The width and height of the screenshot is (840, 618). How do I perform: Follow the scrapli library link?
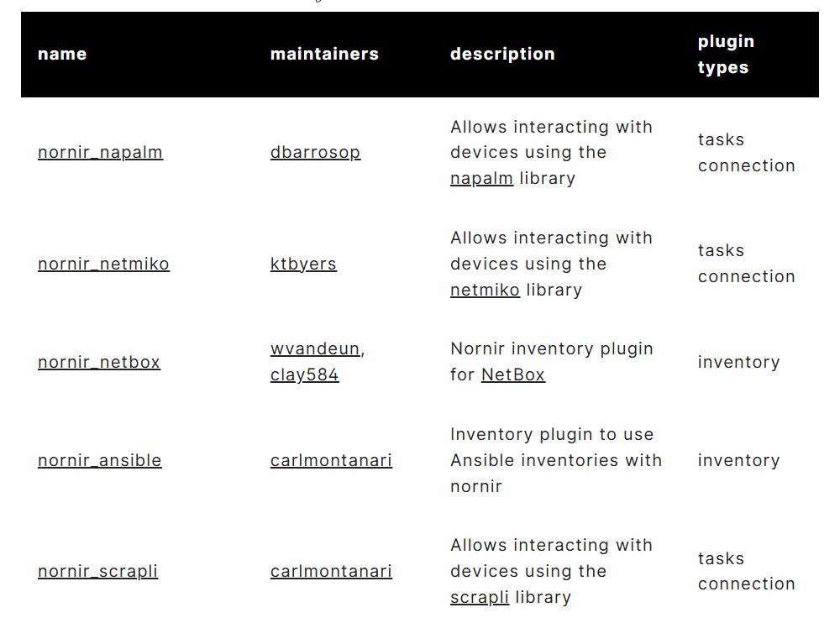(480, 597)
